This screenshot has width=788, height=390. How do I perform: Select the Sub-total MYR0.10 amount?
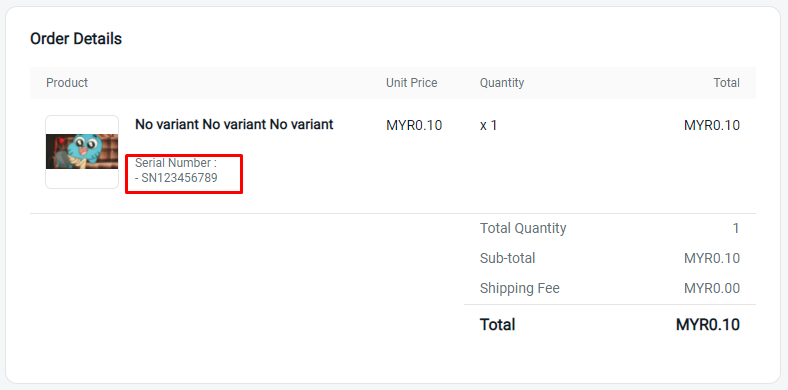712,259
